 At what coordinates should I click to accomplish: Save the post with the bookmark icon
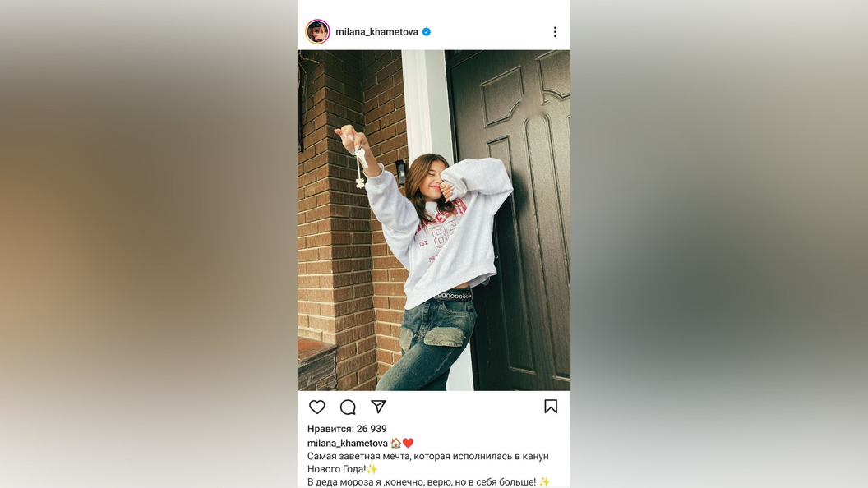pyautogui.click(x=550, y=407)
